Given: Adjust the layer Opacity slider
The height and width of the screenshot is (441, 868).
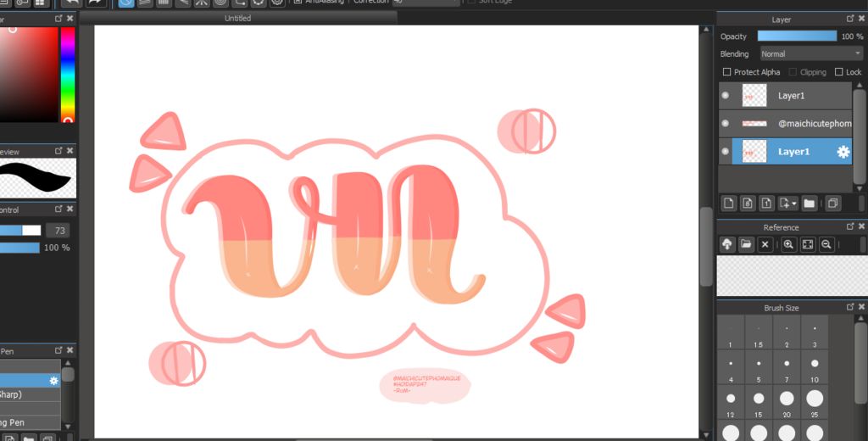Looking at the screenshot, I should pyautogui.click(x=797, y=36).
